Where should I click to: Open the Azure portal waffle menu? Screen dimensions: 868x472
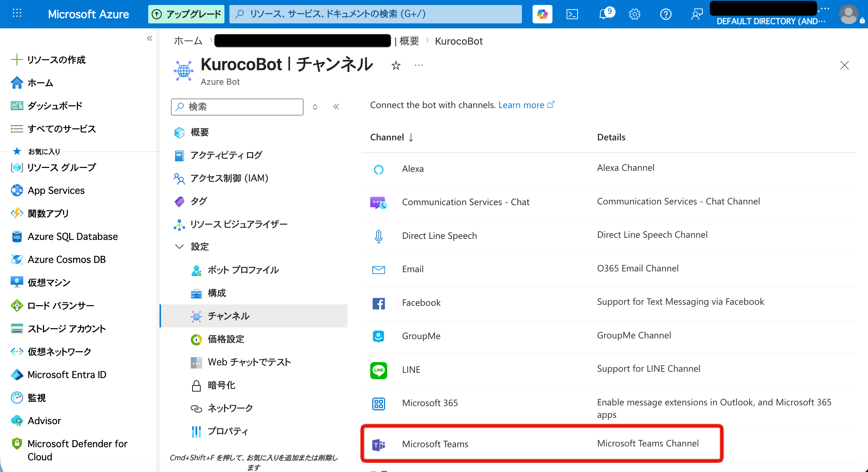(x=17, y=14)
